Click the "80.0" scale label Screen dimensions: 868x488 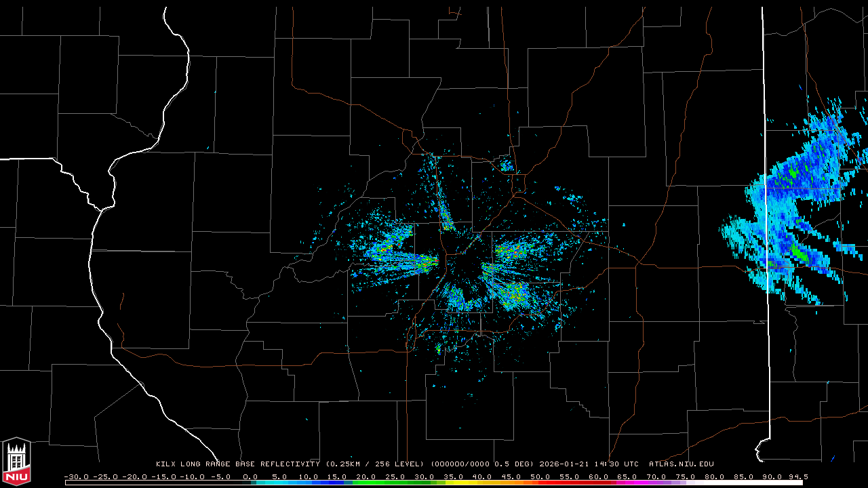715,476
